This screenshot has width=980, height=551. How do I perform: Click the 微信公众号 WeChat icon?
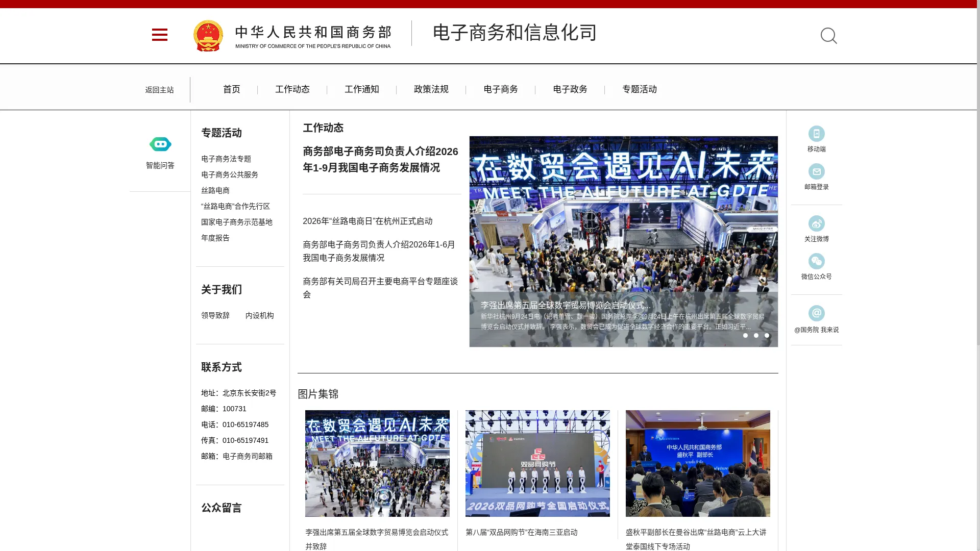tap(817, 261)
